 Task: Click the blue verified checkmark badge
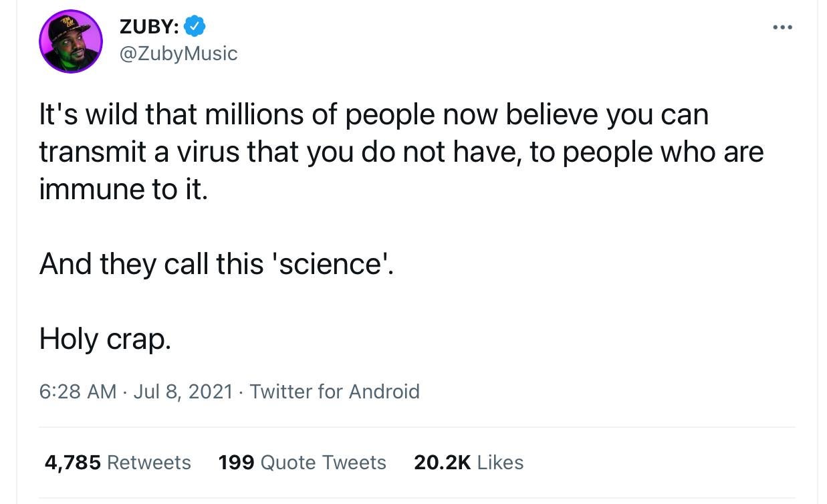pos(194,27)
